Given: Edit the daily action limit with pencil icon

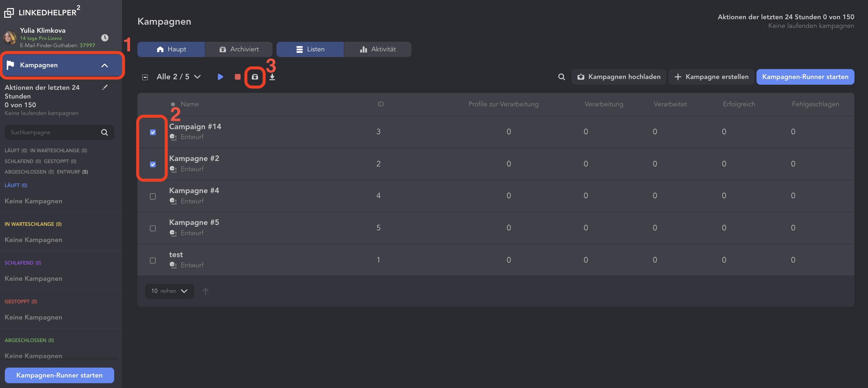Looking at the screenshot, I should (105, 88).
